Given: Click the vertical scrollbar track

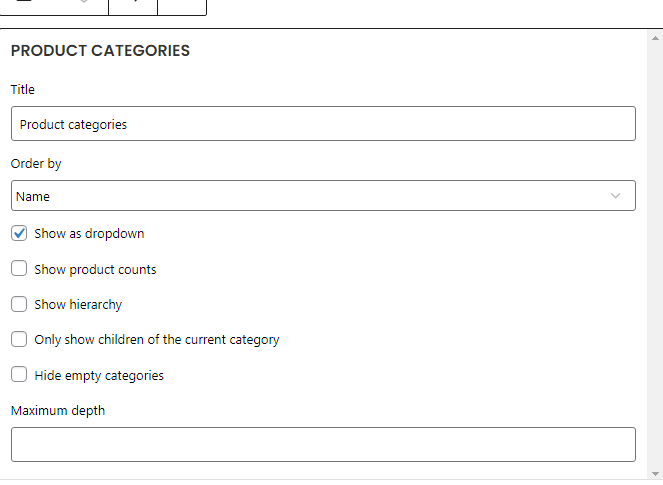Looking at the screenshot, I should coord(655,256).
